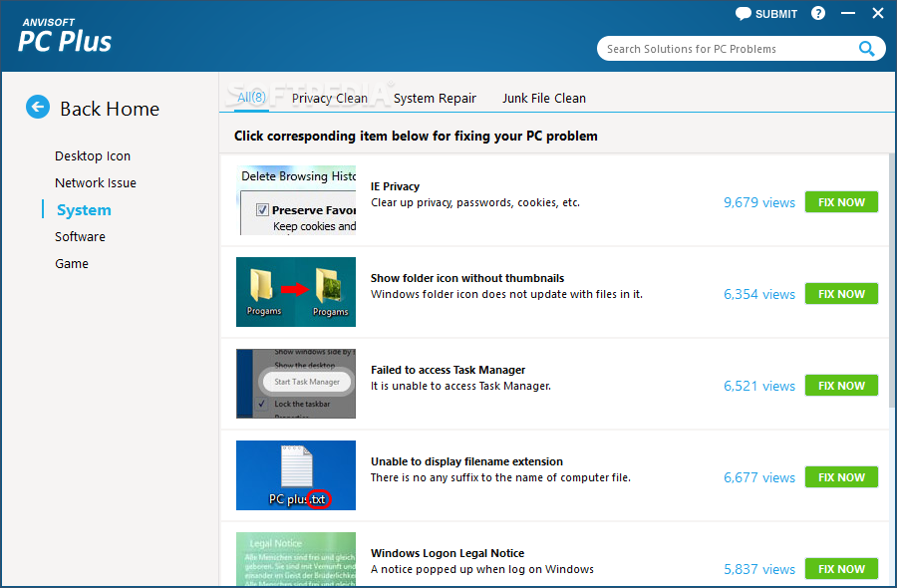Screen dimensions: 897x588
Task: Open the Legal Notice thumbnail image
Action: point(296,559)
